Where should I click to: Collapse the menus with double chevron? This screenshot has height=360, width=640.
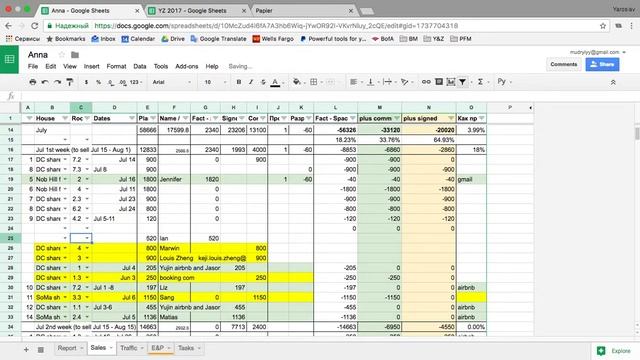click(x=613, y=82)
